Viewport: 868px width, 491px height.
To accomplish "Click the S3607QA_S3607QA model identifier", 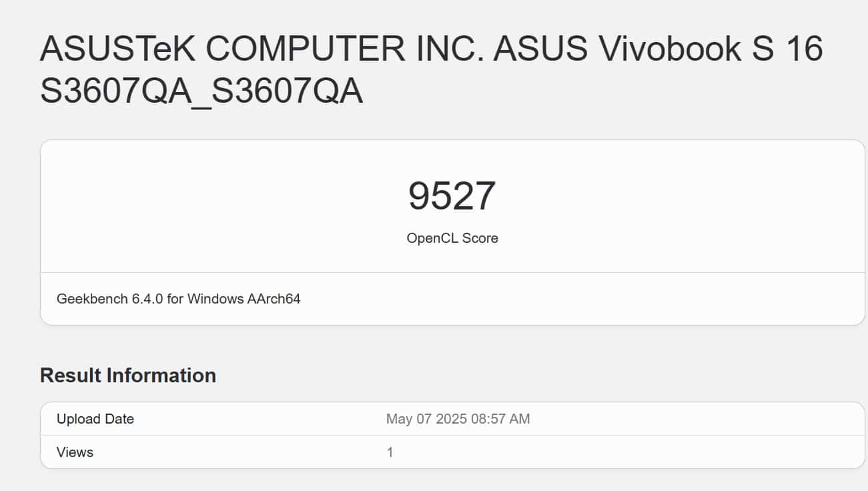I will pos(201,91).
